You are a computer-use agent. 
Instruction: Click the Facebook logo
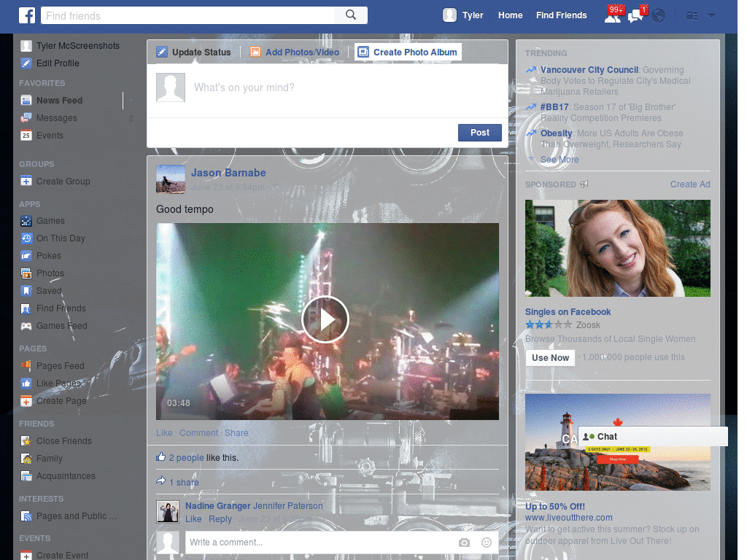pyautogui.click(x=27, y=15)
